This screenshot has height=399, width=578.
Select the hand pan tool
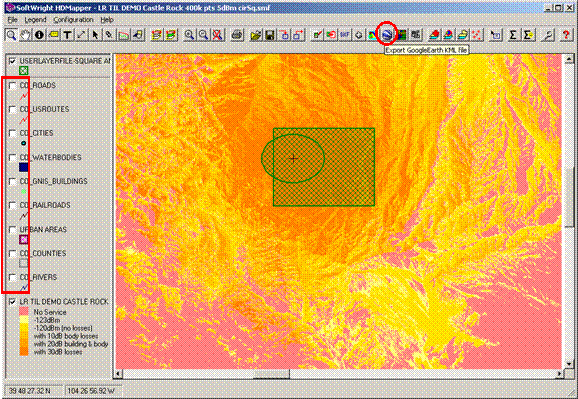point(25,35)
